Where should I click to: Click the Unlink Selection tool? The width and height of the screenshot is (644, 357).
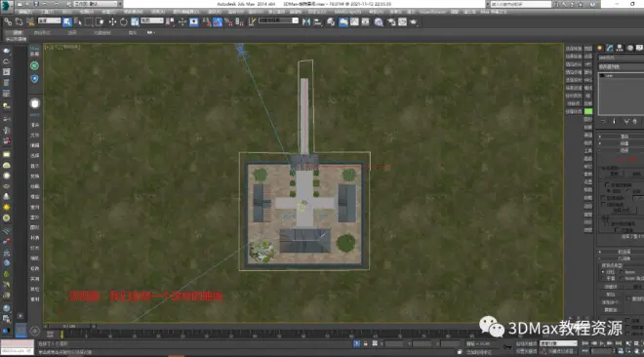tap(19, 21)
